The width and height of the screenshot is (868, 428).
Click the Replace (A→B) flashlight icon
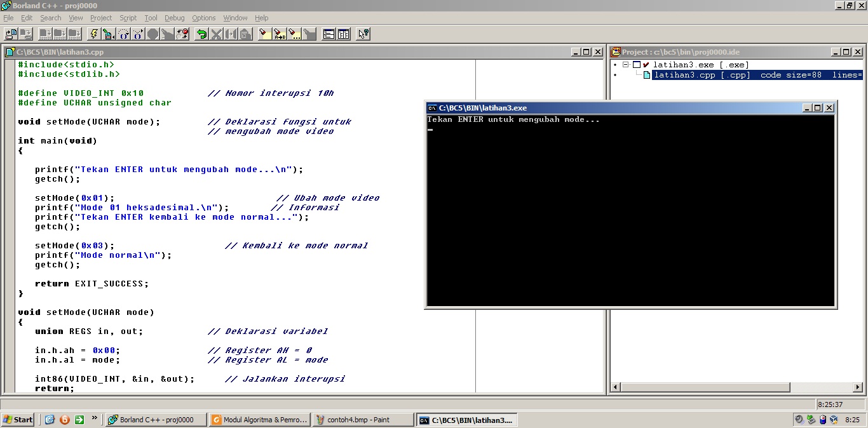pyautogui.click(x=280, y=34)
